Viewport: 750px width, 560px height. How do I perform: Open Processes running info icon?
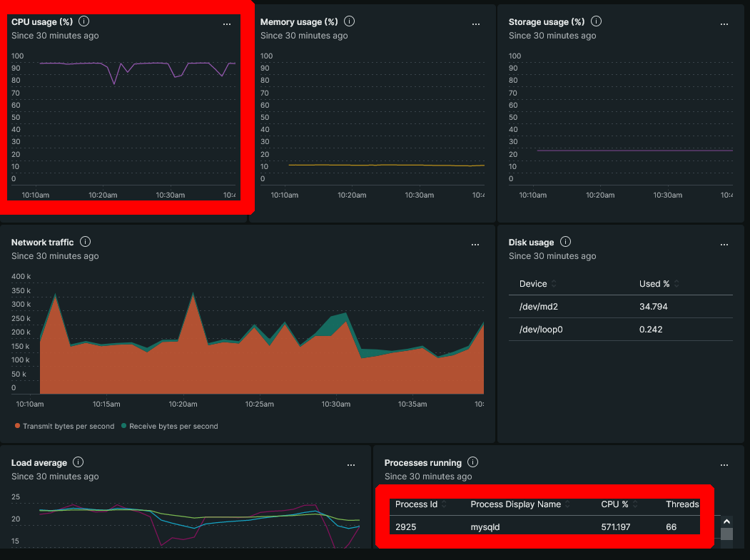[x=472, y=462]
